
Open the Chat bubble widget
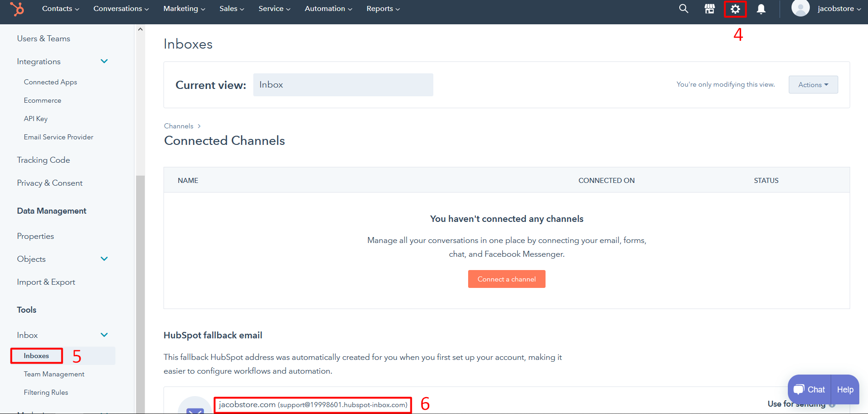pyautogui.click(x=809, y=389)
